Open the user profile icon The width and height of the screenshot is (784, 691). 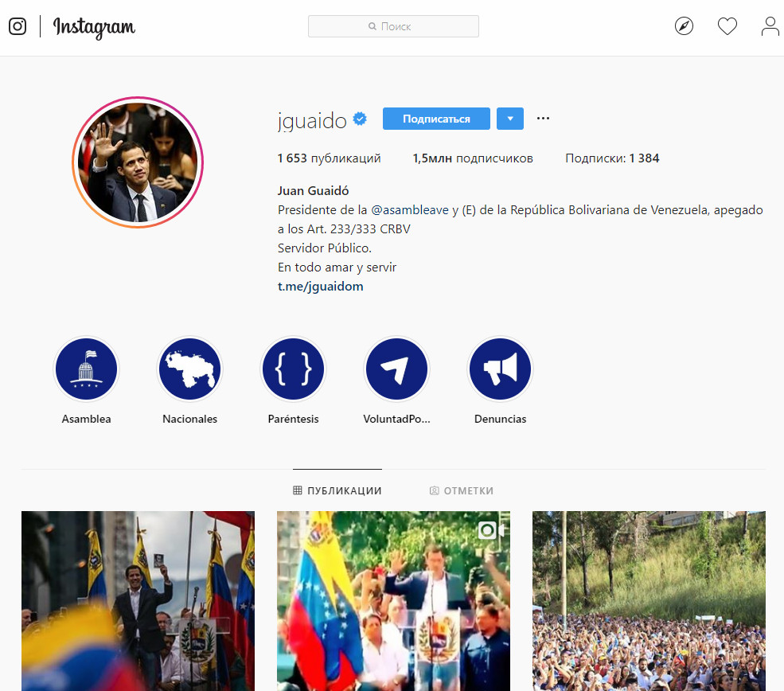point(770,26)
